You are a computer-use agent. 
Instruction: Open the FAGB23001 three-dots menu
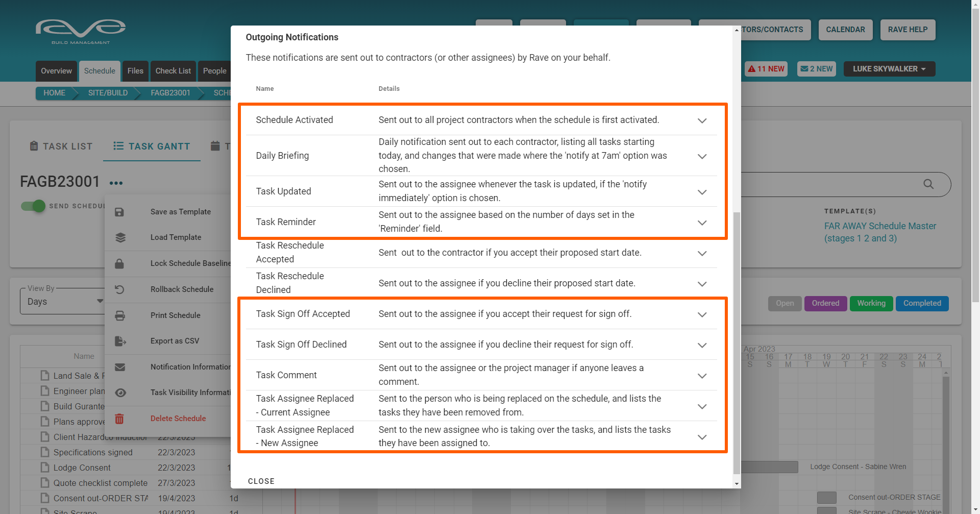[116, 183]
